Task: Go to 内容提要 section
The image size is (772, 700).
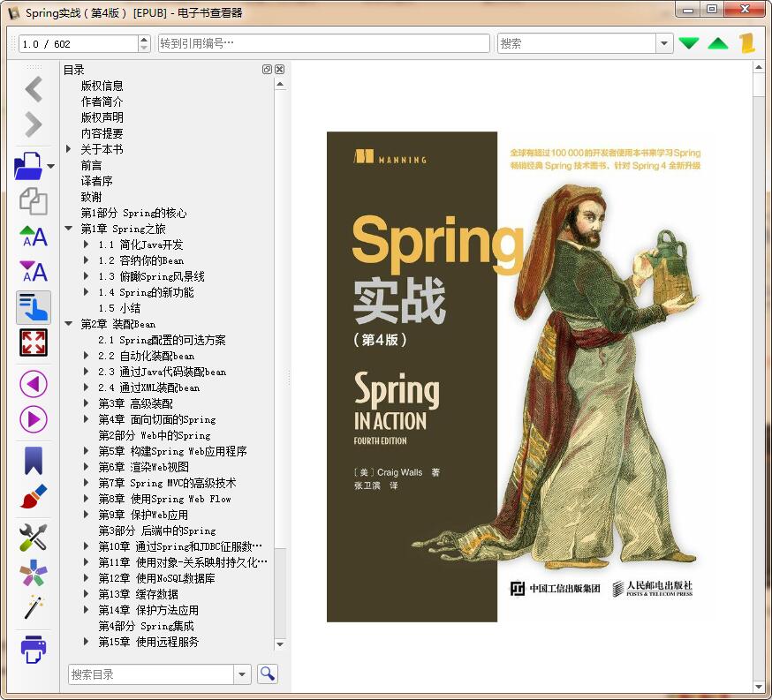Action: [102, 133]
